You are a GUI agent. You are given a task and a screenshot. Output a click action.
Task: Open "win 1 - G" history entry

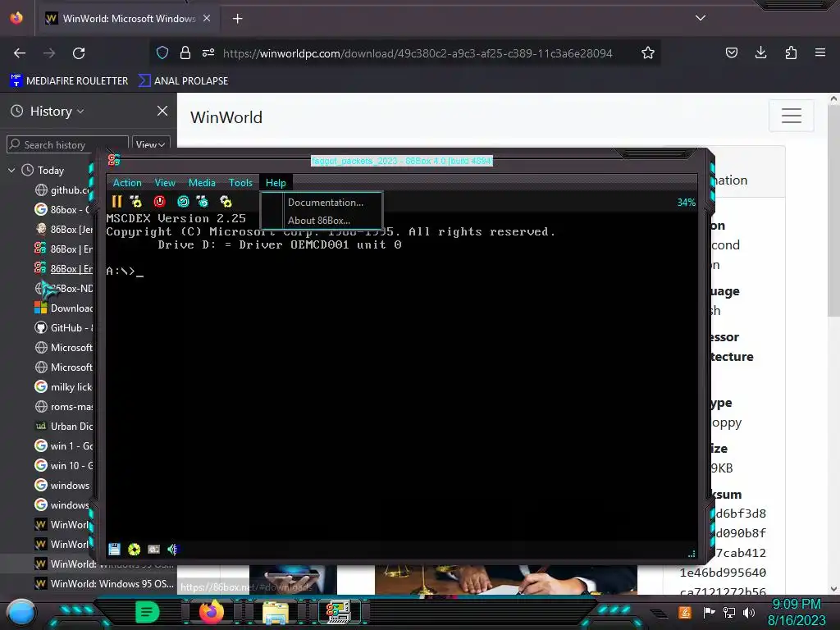click(64, 445)
